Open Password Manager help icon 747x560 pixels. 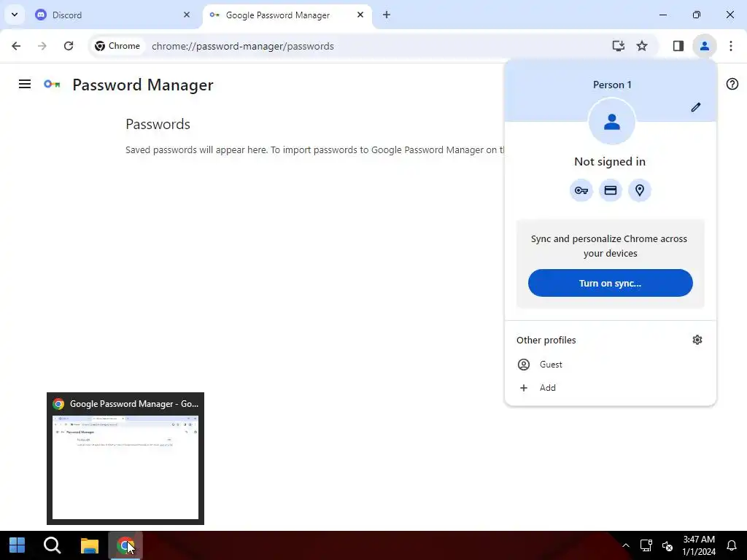[732, 85]
